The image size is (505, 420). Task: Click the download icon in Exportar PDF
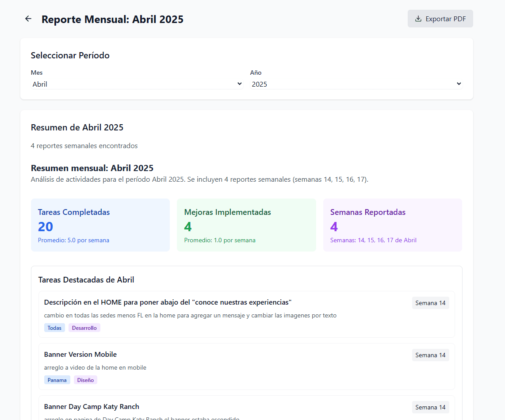point(418,19)
